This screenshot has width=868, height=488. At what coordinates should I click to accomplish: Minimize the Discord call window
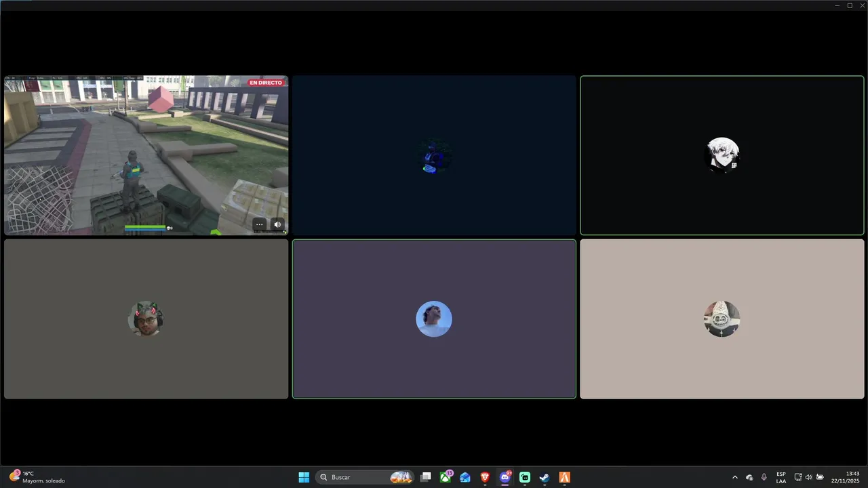[837, 5]
